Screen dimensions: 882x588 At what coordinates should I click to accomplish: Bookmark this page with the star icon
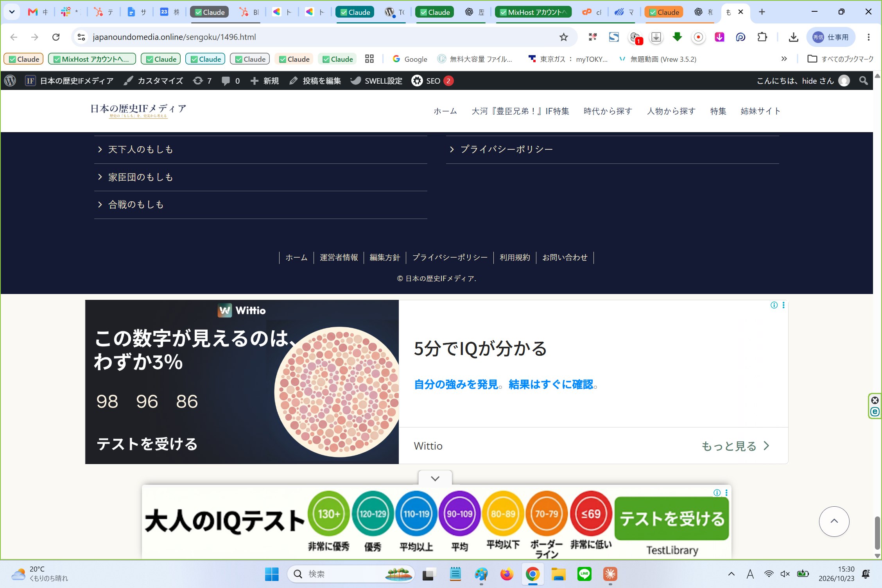coord(563,37)
